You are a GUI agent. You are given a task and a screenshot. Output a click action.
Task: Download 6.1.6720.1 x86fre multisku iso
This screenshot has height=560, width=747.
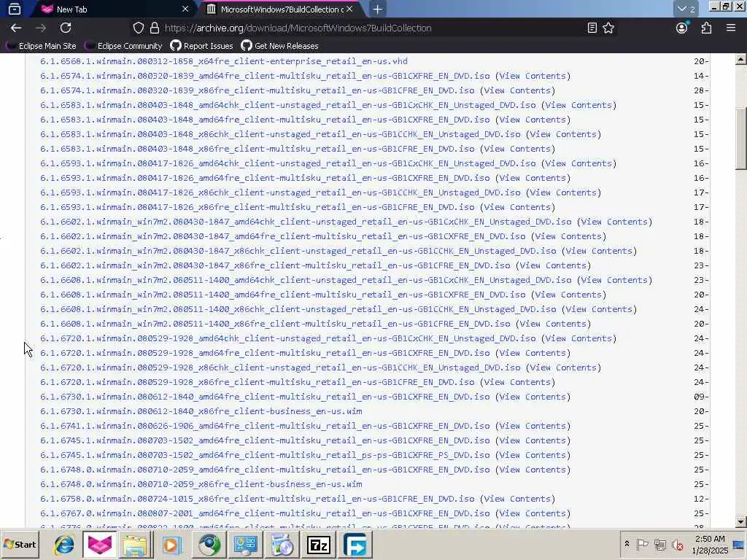tap(258, 382)
